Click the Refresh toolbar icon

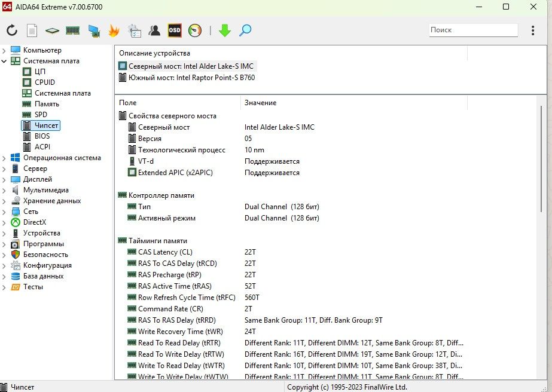(x=12, y=30)
